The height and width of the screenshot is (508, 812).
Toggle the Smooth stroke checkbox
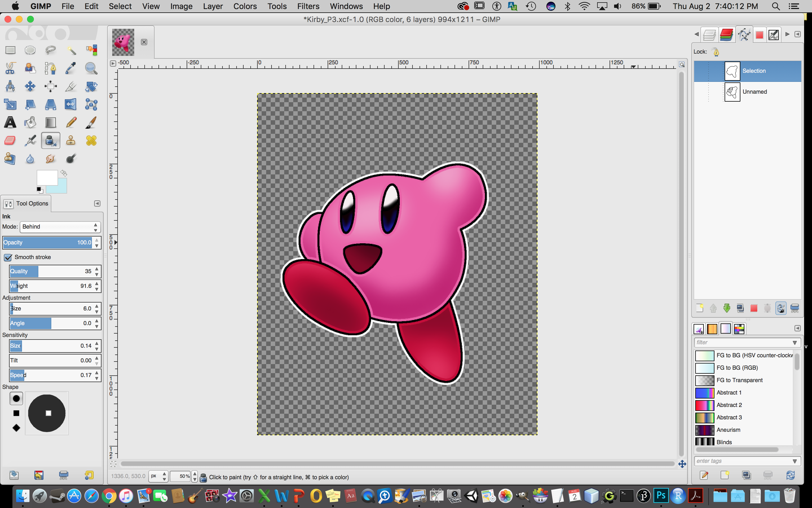(x=8, y=257)
